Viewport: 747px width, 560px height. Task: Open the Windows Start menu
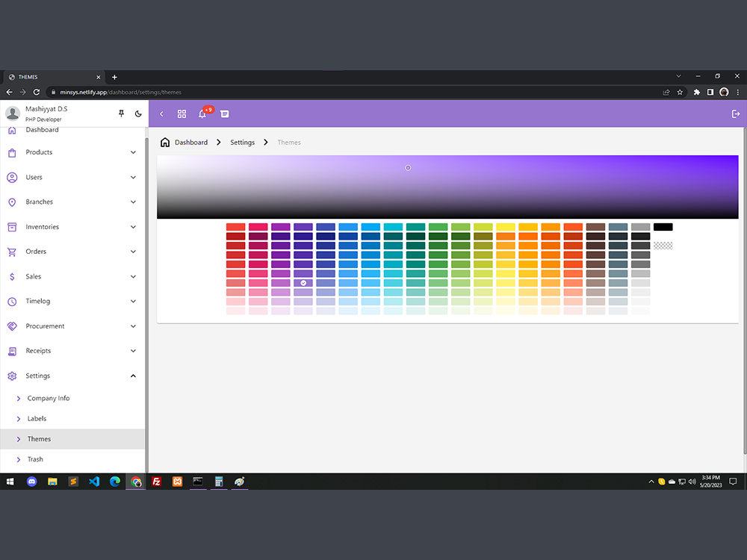click(10, 482)
